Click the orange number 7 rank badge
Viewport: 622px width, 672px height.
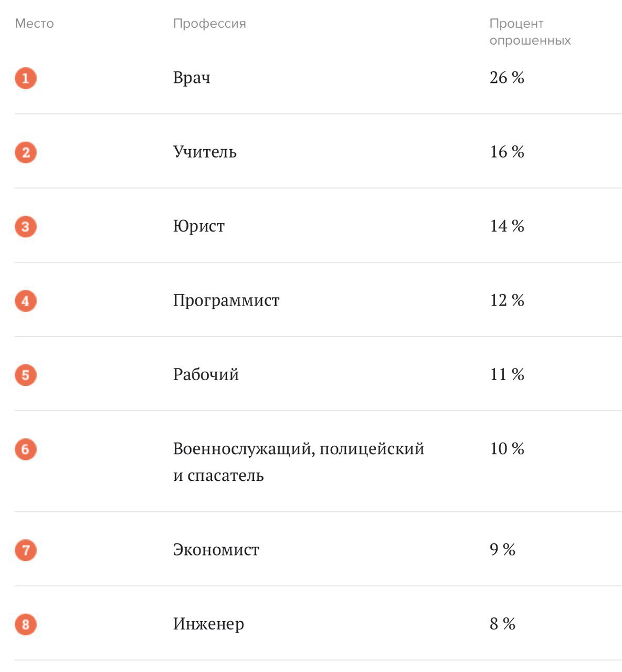pyautogui.click(x=25, y=550)
